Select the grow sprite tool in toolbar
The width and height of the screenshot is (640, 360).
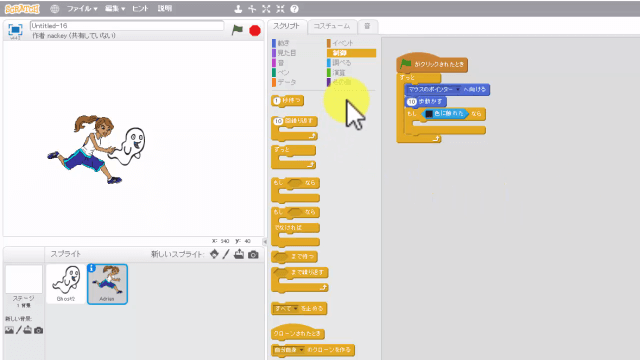pyautogui.click(x=266, y=9)
